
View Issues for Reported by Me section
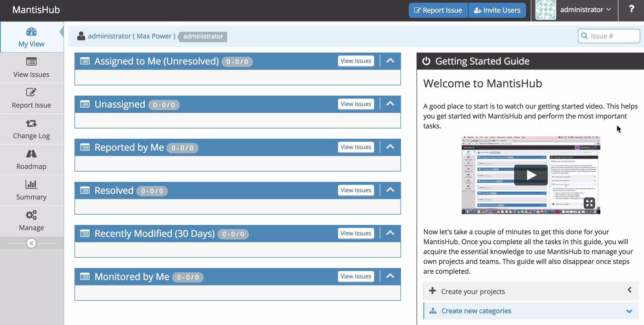point(356,147)
